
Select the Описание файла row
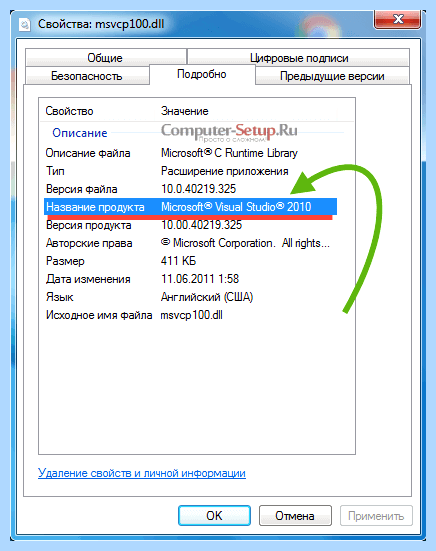(x=190, y=153)
